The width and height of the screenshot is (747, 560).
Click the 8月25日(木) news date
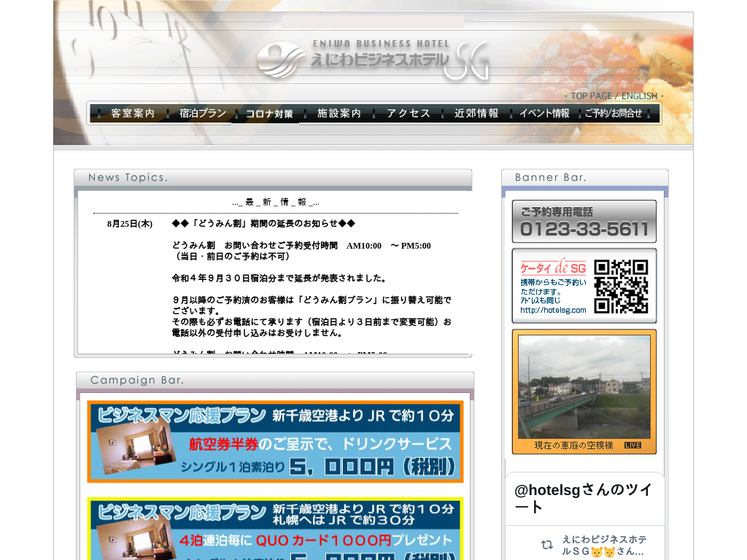(130, 224)
